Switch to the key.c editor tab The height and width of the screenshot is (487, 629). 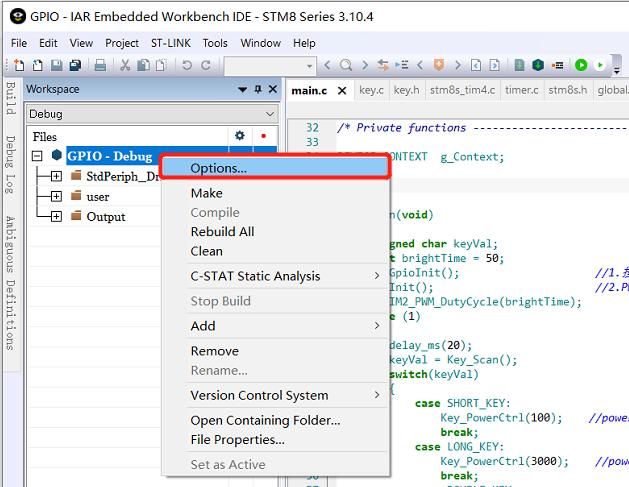[370, 90]
